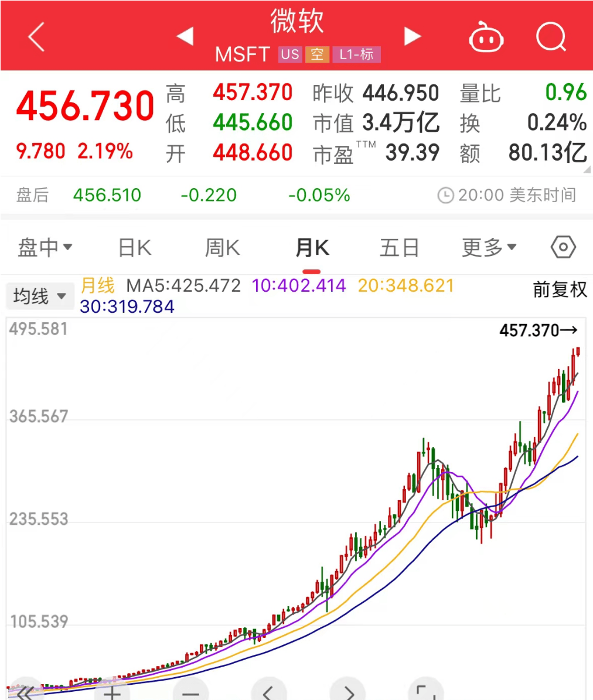Viewport: 593px width, 700px height.
Task: Open the robot assistant icon
Action: [486, 36]
